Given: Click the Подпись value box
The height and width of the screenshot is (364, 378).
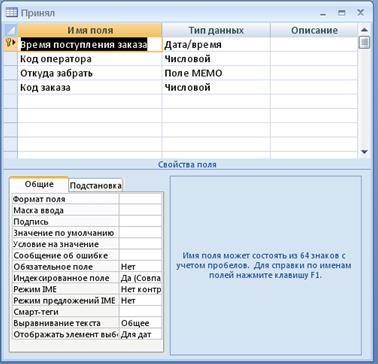Looking at the screenshot, I should pos(141,222).
